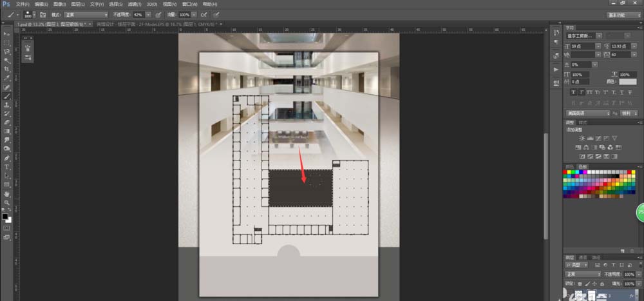Open the 帮助(H) menu

pos(210,4)
